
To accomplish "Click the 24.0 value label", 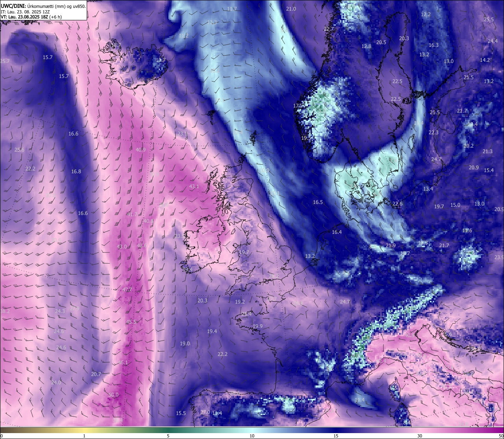I will tap(56, 382).
